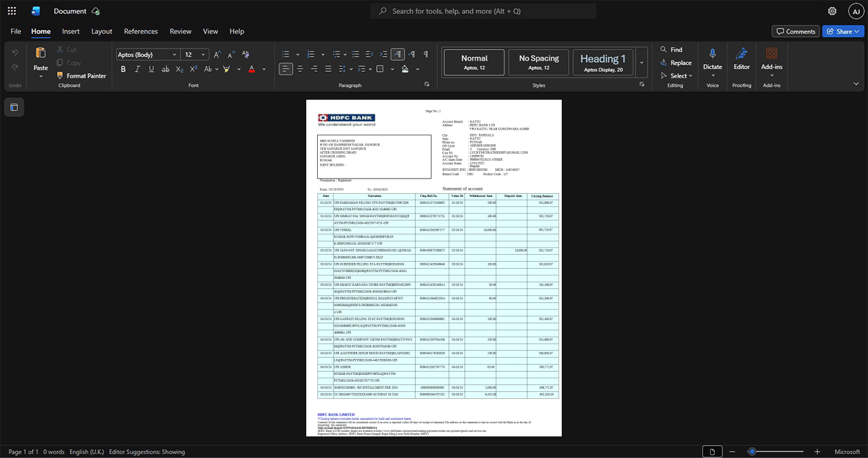This screenshot has height=458, width=868.
Task: Open the navigation pane icon left of page
Action: [14, 107]
